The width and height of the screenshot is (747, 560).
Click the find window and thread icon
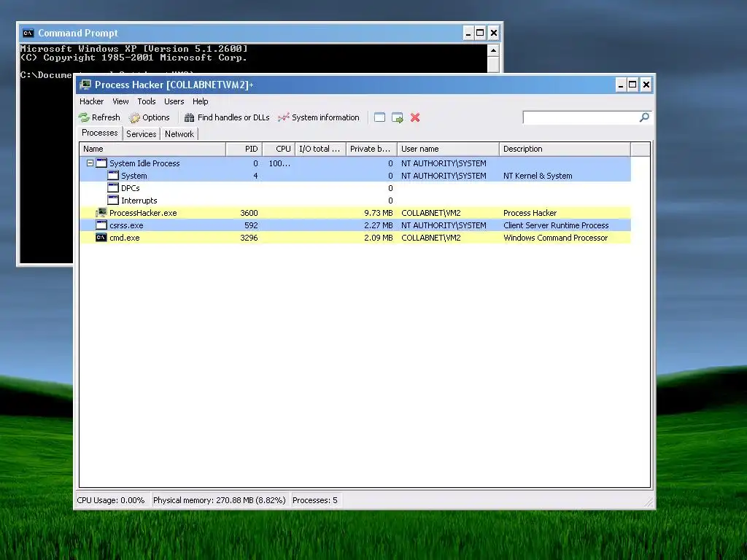398,117
